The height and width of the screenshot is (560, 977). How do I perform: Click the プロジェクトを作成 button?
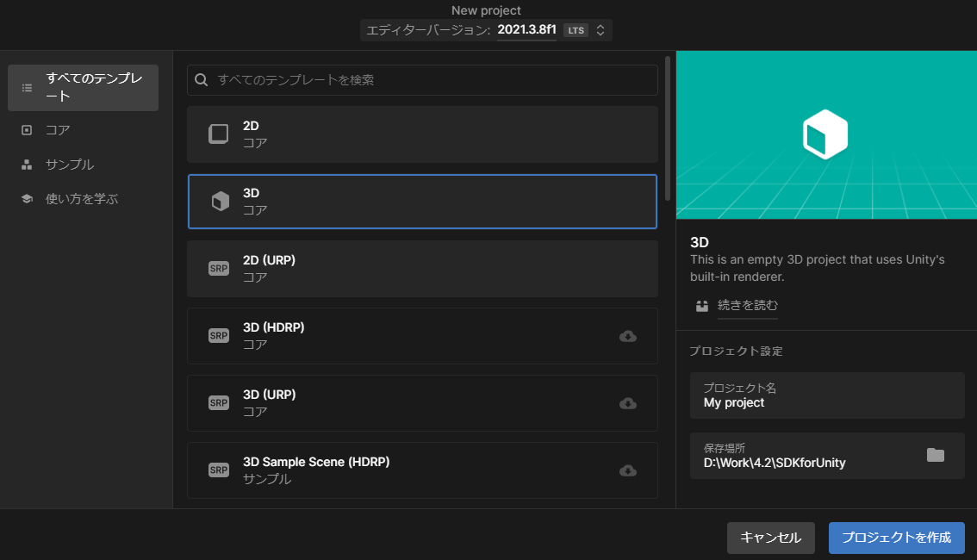point(897,538)
